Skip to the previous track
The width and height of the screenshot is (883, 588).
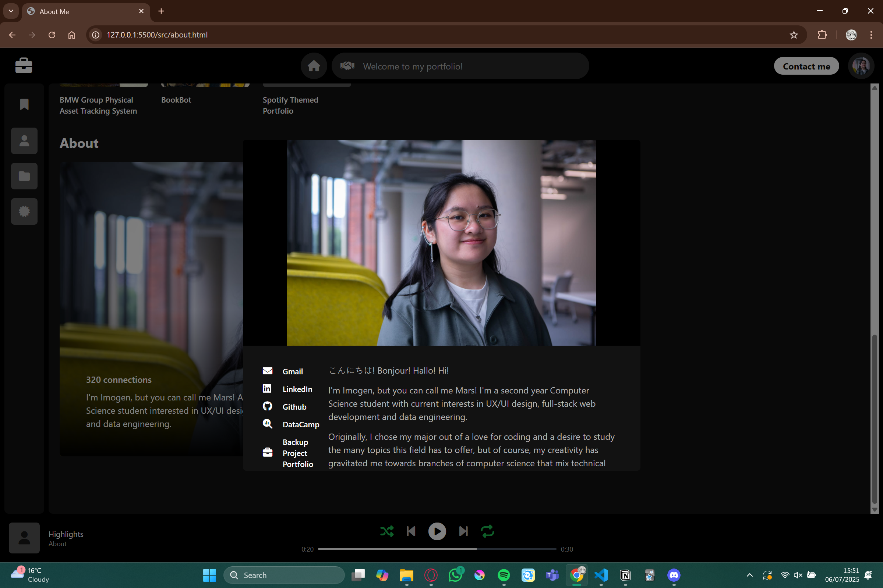[411, 531]
